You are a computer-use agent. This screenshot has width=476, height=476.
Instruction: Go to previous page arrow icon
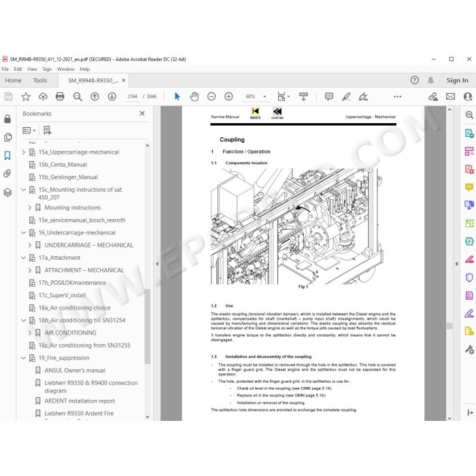95,97
